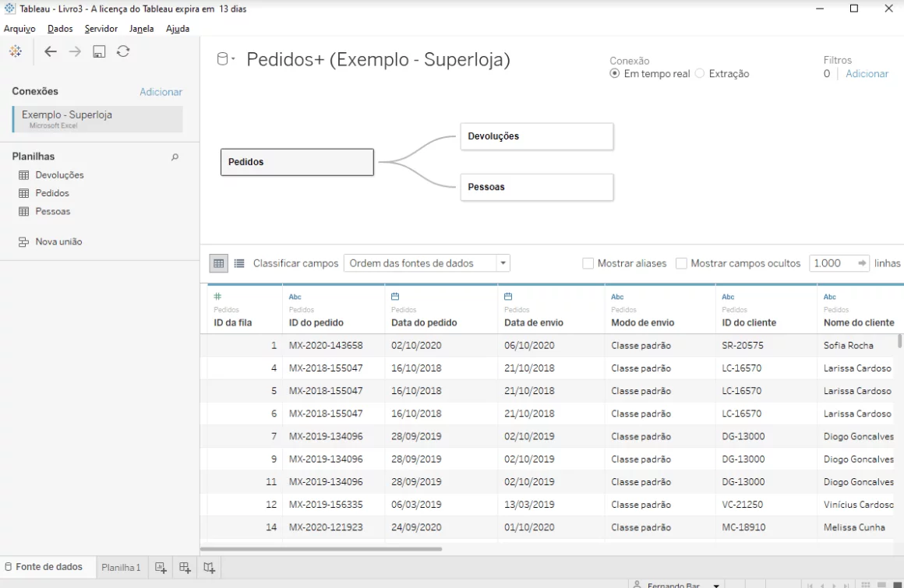
Task: Click the date type icon of Data de envio
Action: pyautogui.click(x=508, y=296)
